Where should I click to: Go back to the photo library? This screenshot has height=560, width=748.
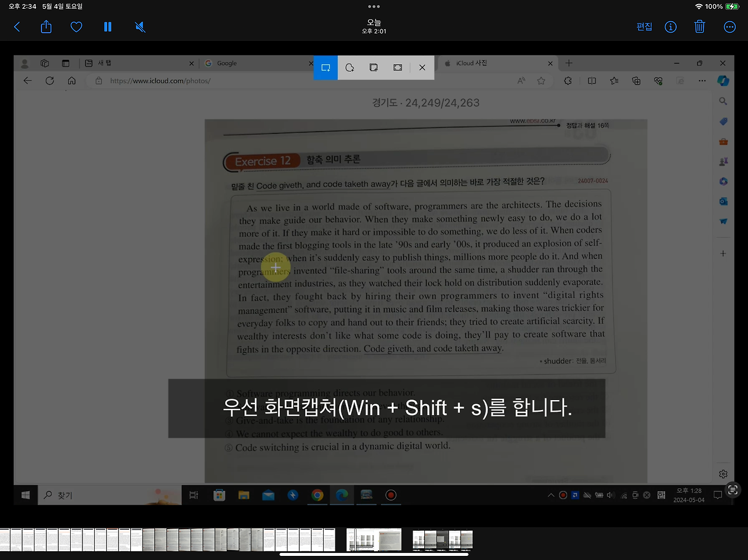pos(17,27)
